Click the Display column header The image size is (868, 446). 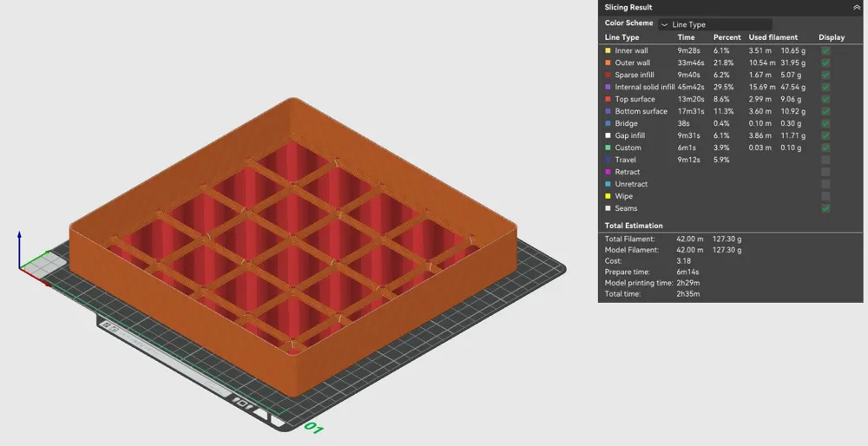coord(832,37)
